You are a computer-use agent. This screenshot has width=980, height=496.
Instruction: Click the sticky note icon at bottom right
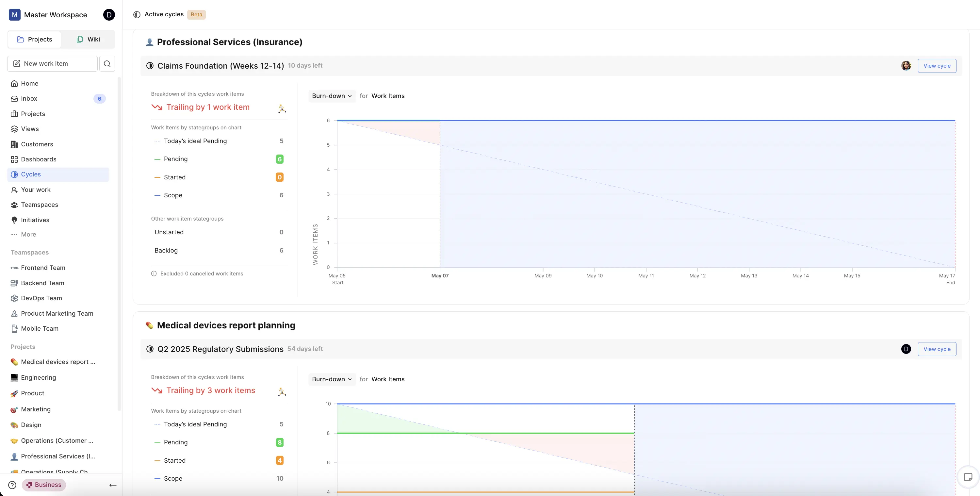(x=968, y=477)
